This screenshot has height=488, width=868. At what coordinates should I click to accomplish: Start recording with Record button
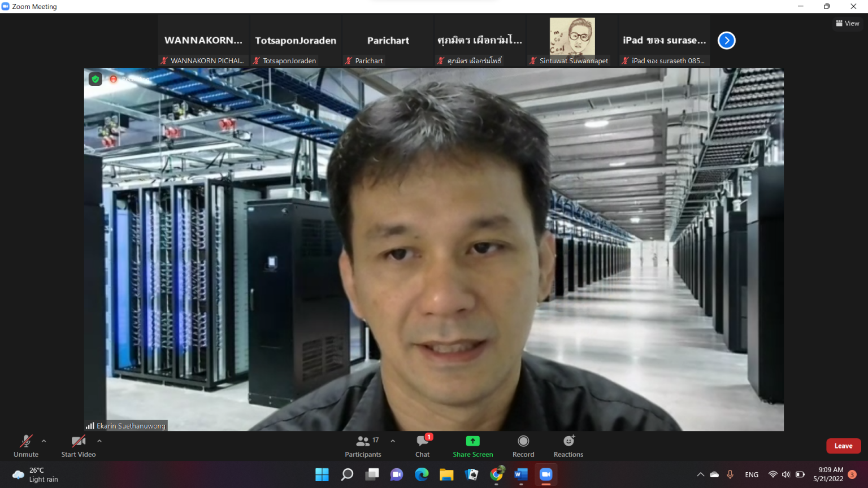[x=523, y=445]
